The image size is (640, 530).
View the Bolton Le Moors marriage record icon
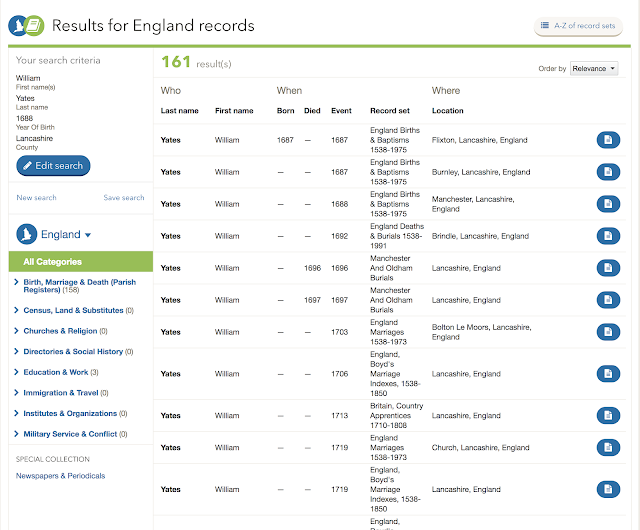tap(608, 332)
